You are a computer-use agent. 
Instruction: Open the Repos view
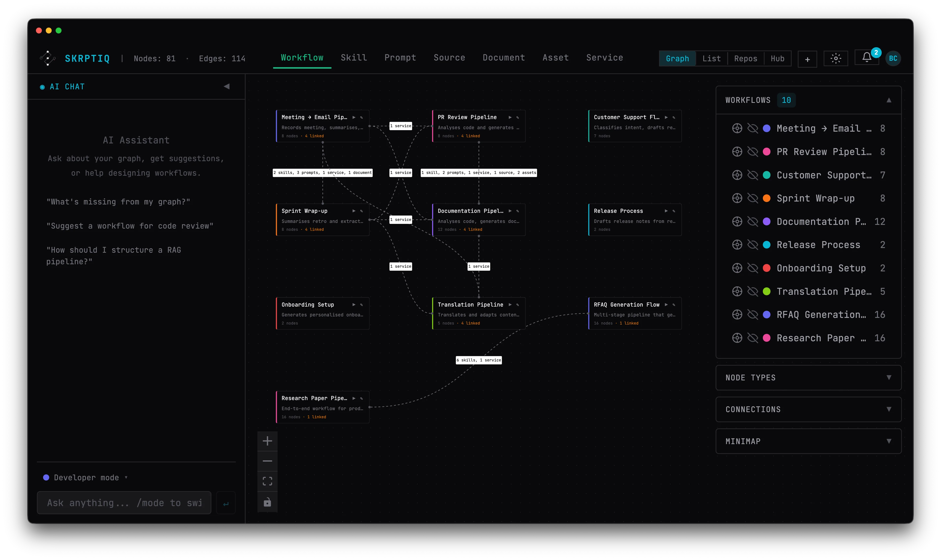tap(746, 58)
